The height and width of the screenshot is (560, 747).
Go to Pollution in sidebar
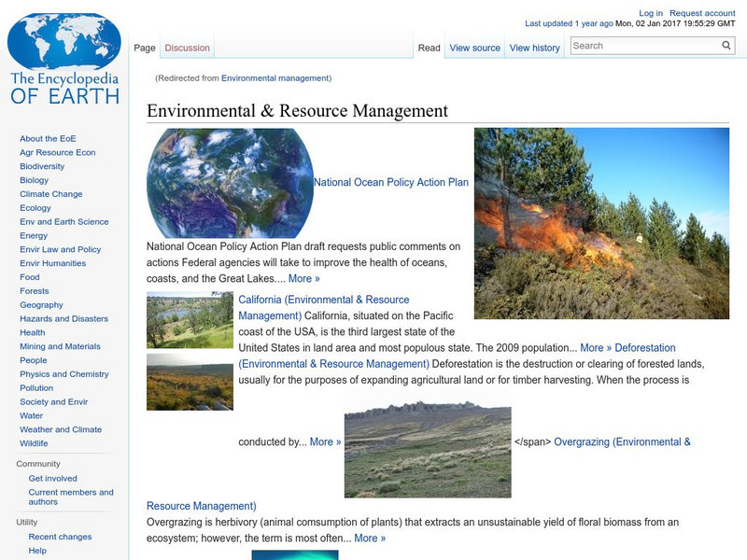[36, 387]
